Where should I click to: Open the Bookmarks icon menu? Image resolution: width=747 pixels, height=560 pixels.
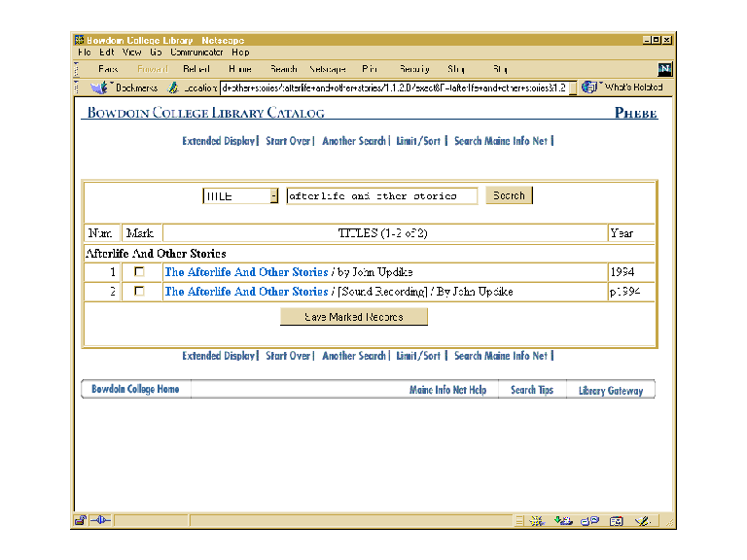[99, 87]
